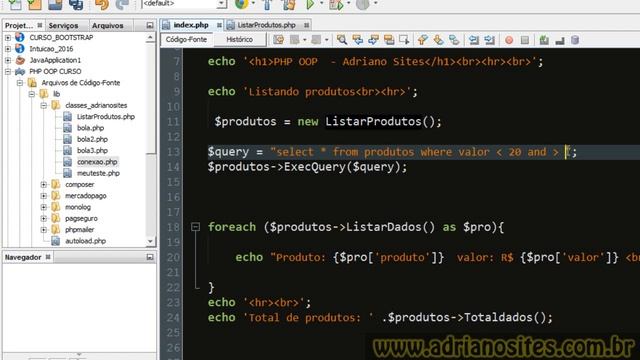Image resolution: width=640 pixels, height=360 pixels.
Task: Click the Redo arrow in main toolbar
Action: point(122,4)
